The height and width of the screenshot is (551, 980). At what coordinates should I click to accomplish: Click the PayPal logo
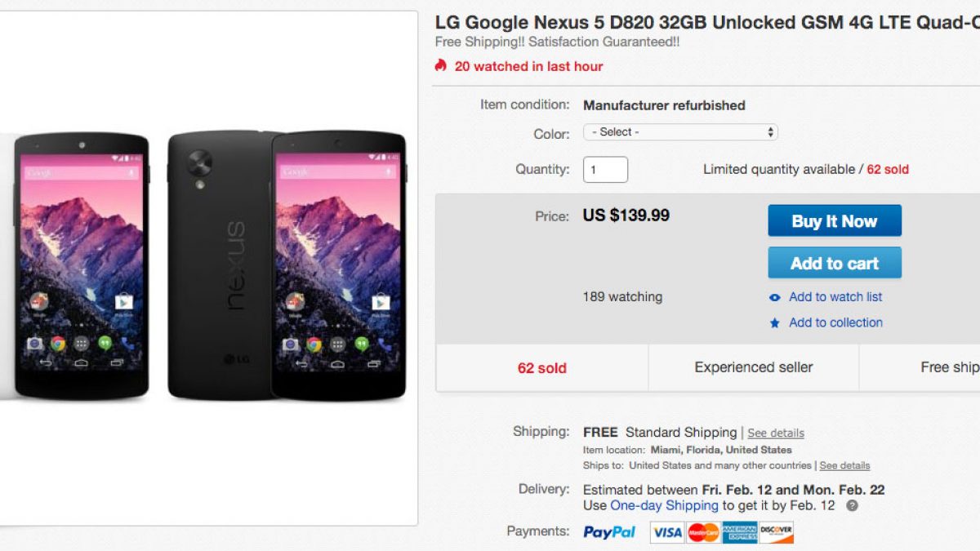pyautogui.click(x=609, y=532)
